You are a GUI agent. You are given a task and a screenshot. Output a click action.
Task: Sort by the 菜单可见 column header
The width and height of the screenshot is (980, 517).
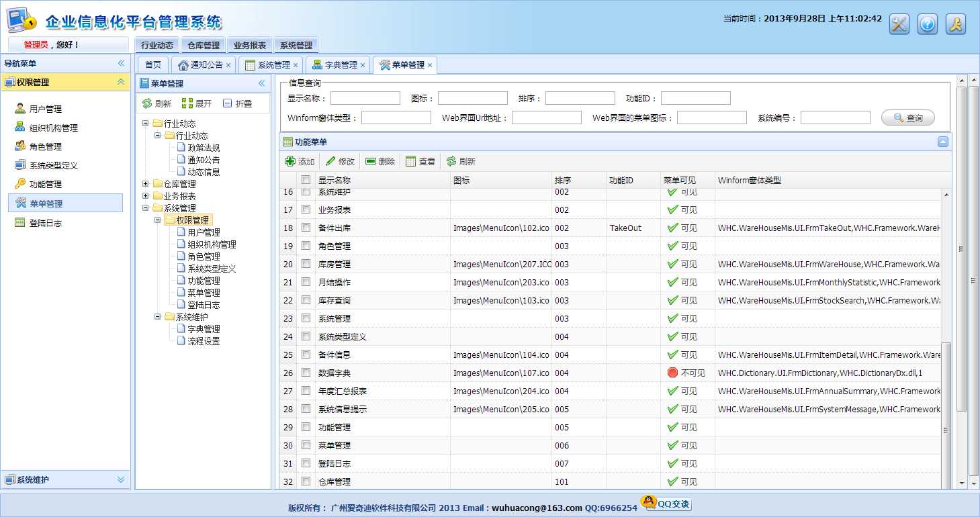(x=688, y=180)
